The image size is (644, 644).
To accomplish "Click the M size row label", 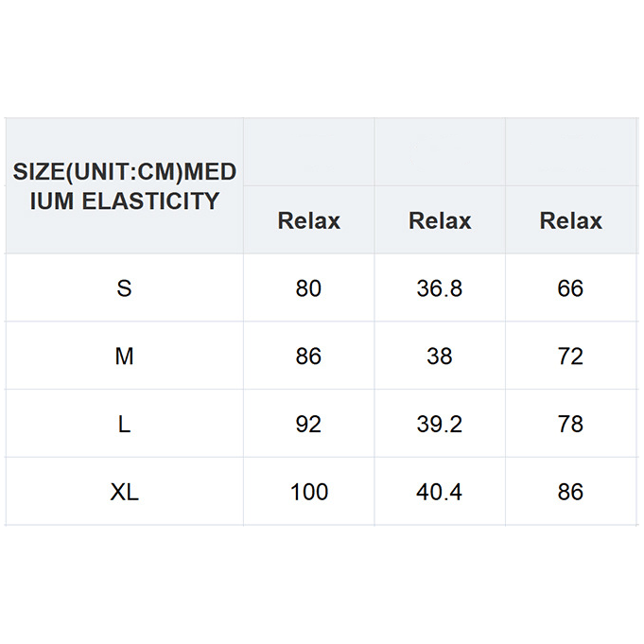I will click(124, 357).
